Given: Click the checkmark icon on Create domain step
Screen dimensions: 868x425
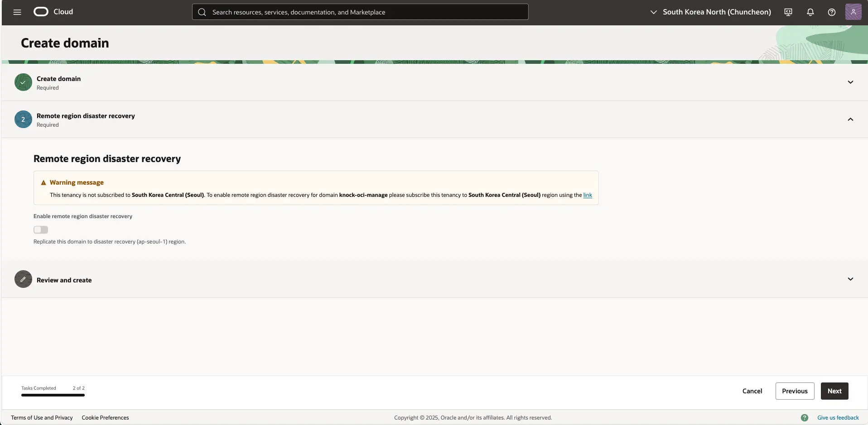Looking at the screenshot, I should (23, 82).
